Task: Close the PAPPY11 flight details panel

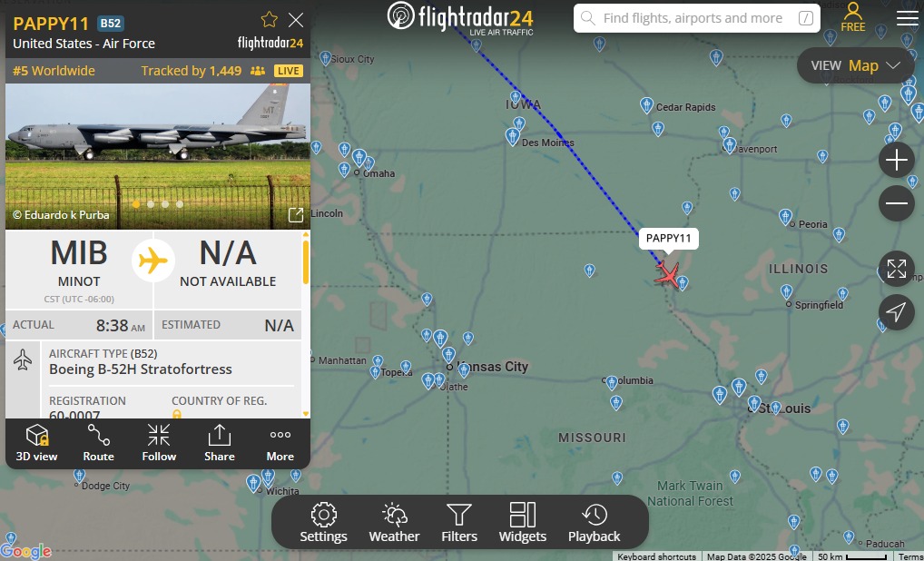Action: click(296, 21)
